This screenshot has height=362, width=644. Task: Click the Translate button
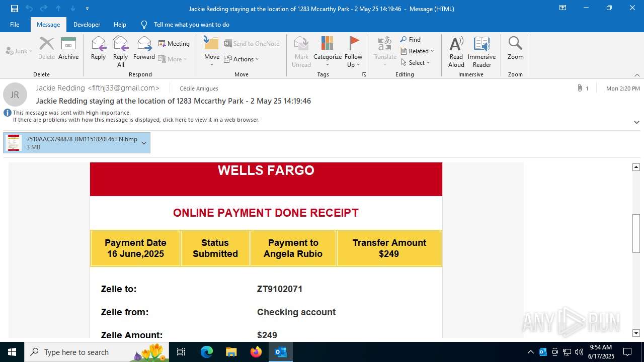pyautogui.click(x=385, y=52)
